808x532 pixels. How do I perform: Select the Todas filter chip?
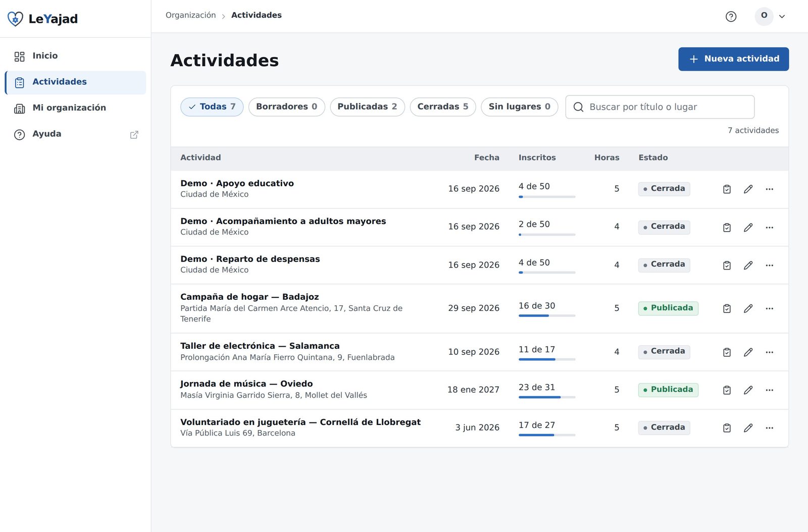[212, 107]
